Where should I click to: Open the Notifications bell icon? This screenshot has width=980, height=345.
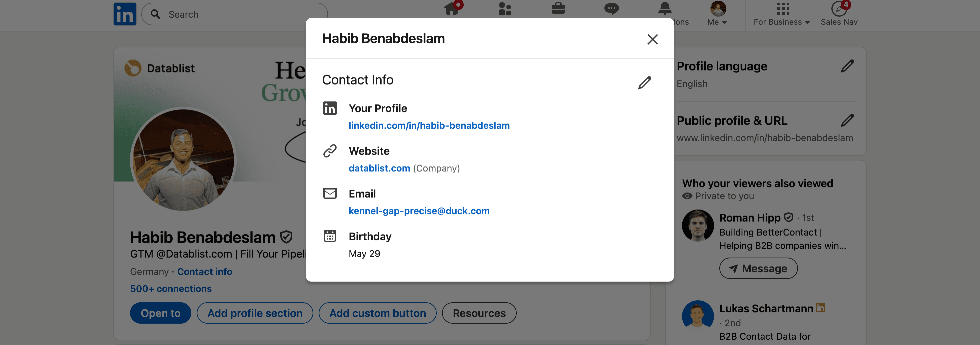(x=665, y=8)
